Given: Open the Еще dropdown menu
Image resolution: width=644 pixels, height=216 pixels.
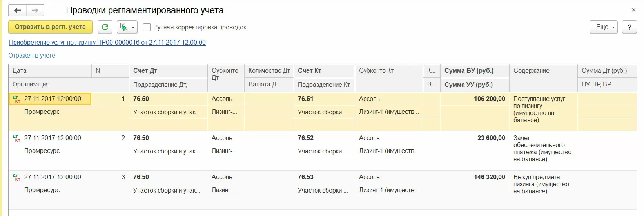Looking at the screenshot, I should point(603,27).
